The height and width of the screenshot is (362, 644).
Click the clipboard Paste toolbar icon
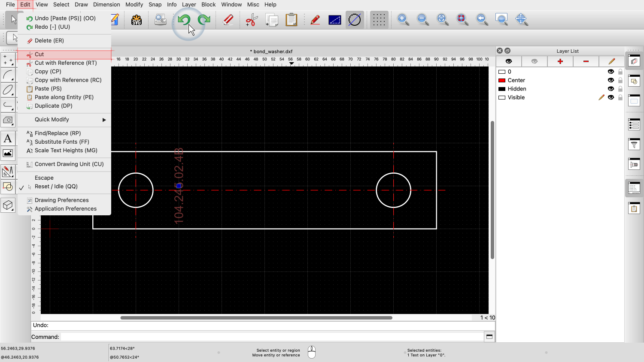pos(292,20)
